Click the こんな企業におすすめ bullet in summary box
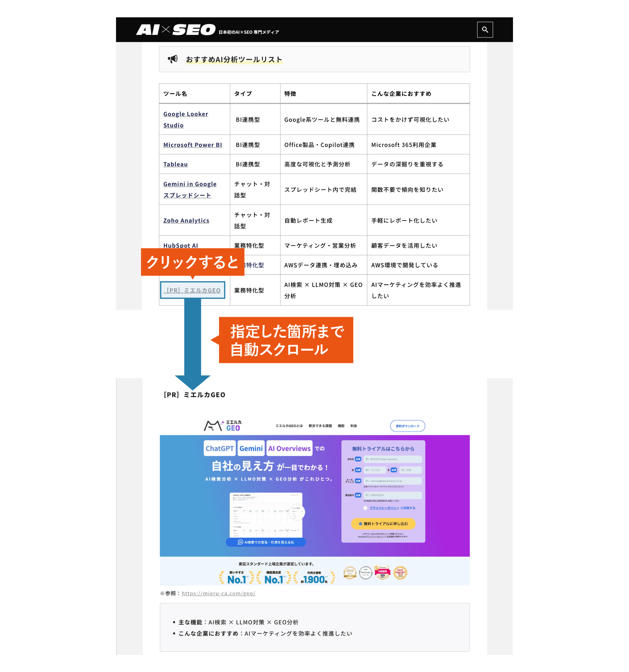This screenshot has height=672, width=629. pos(265,634)
